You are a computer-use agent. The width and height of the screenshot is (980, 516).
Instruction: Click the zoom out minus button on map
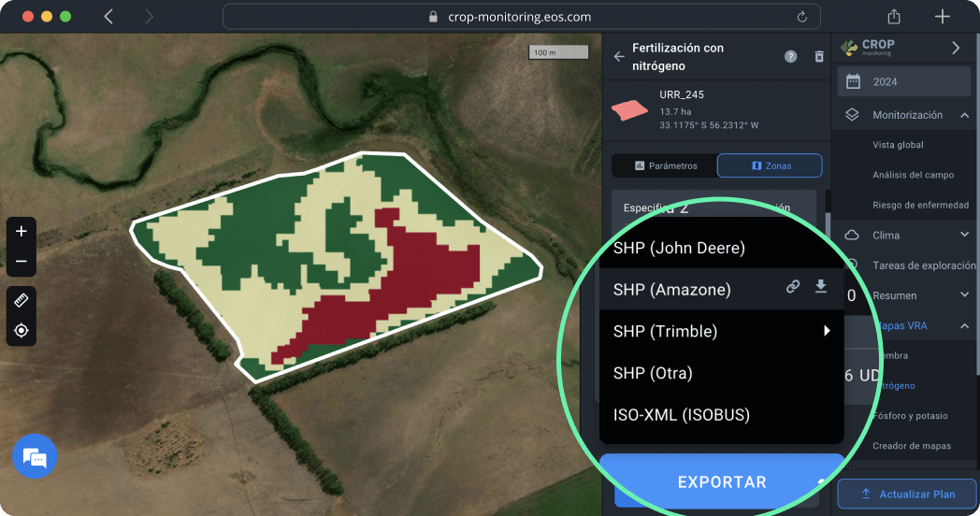(x=22, y=262)
